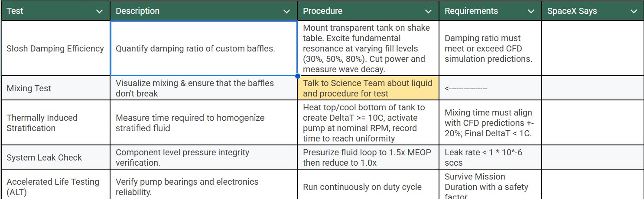This screenshot has height=199, width=644.
Task: Open the Test column filter dropdown
Action: coord(99,11)
